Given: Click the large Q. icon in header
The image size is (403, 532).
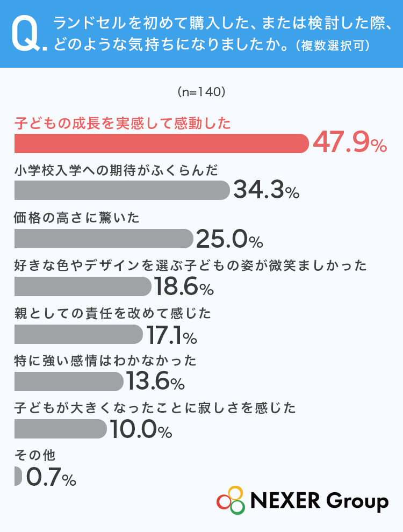Looking at the screenshot, I should [x=29, y=34].
